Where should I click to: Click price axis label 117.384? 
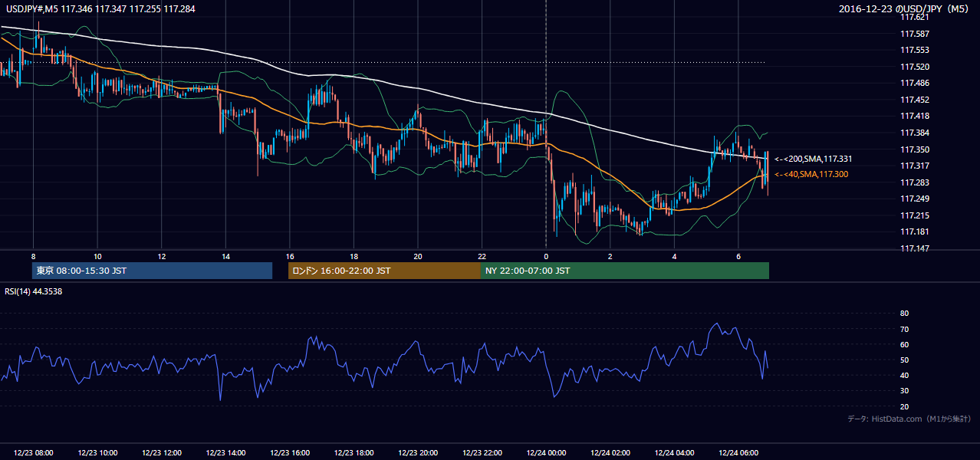(914, 133)
